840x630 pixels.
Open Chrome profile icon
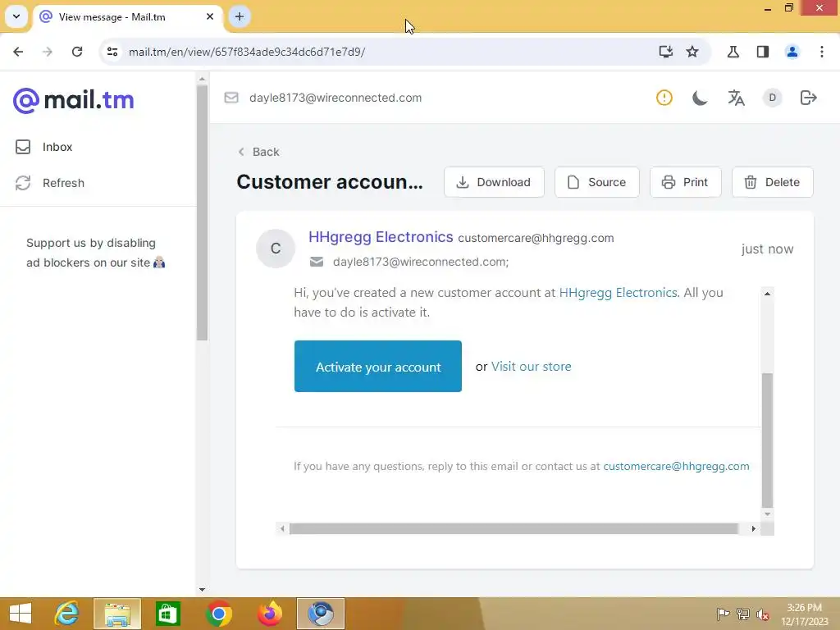792,52
